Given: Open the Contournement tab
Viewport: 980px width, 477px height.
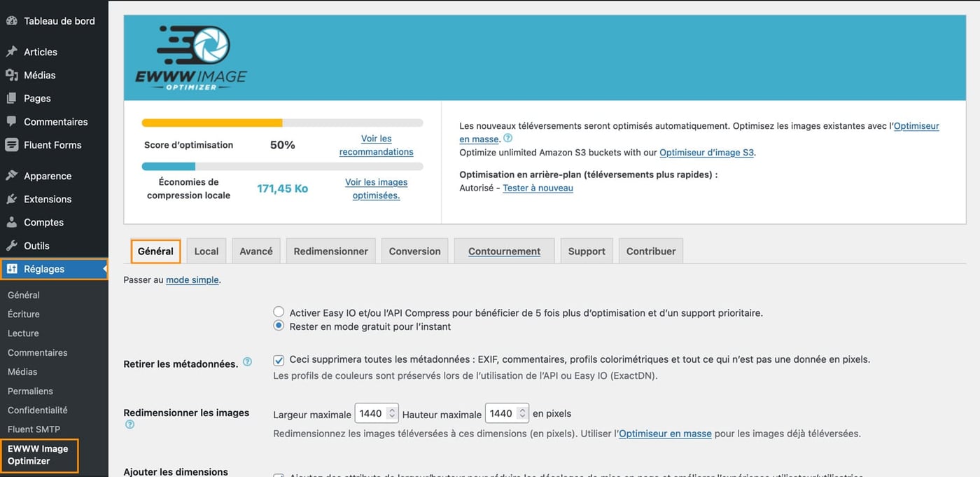Looking at the screenshot, I should pos(503,250).
